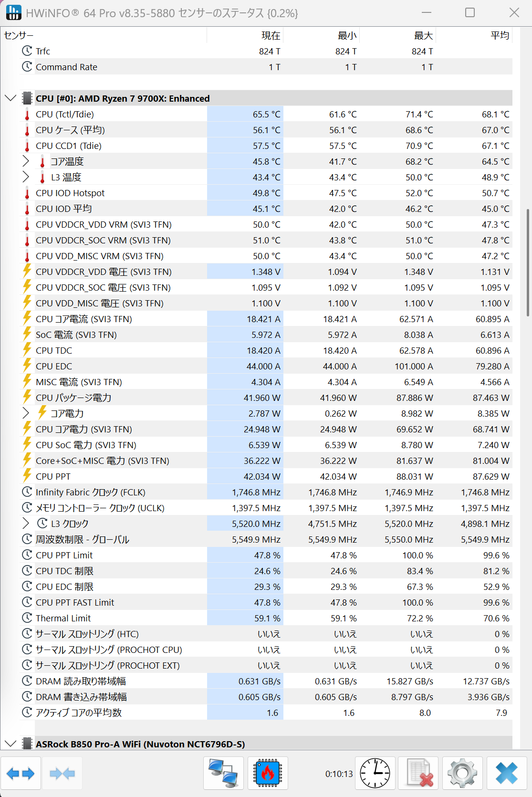Click the shrink view arrows icon
The height and width of the screenshot is (797, 532).
(62, 774)
